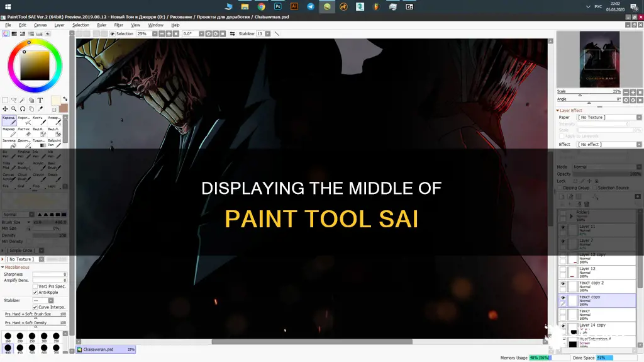The height and width of the screenshot is (362, 644).
Task: Open the Filter menu
Action: tap(119, 25)
